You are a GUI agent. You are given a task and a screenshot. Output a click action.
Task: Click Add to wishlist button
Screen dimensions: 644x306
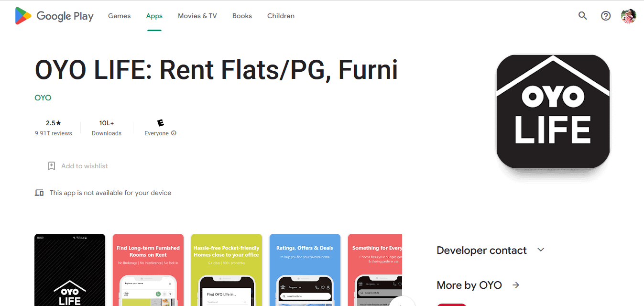pyautogui.click(x=78, y=166)
